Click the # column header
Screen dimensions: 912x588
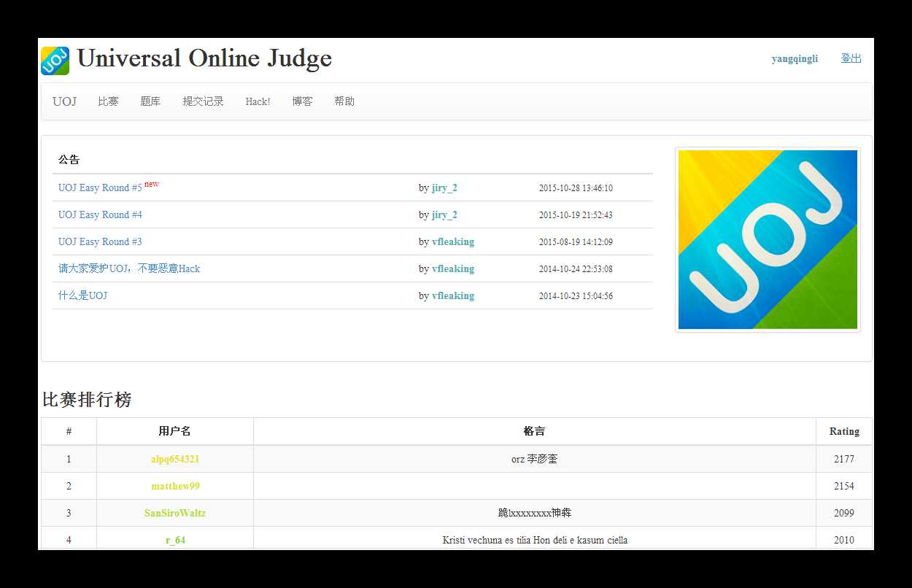(69, 432)
